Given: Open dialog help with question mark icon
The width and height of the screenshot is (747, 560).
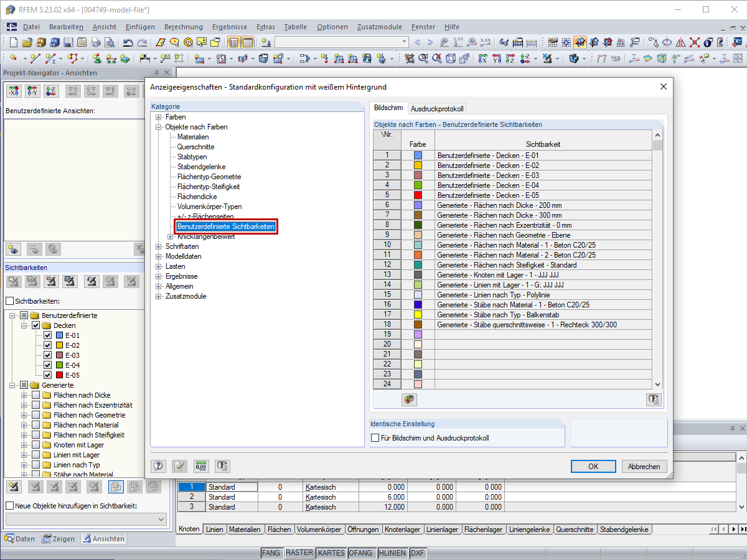Looking at the screenshot, I should click(x=159, y=466).
